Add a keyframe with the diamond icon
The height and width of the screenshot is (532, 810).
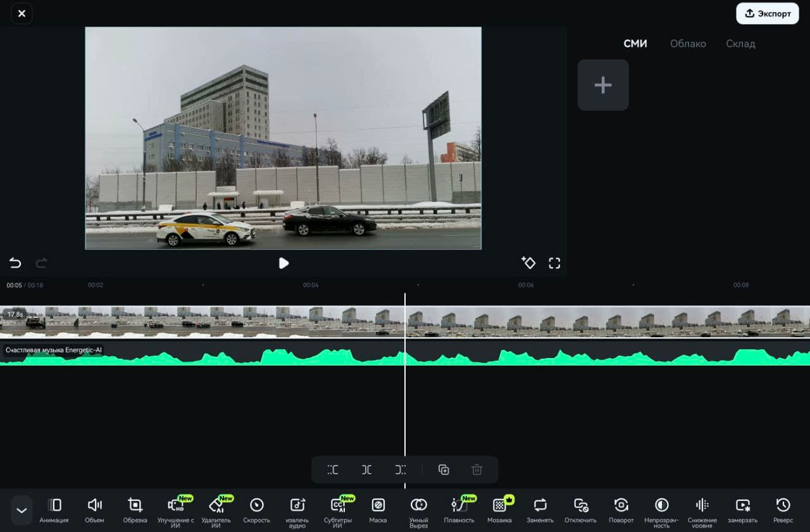point(528,263)
